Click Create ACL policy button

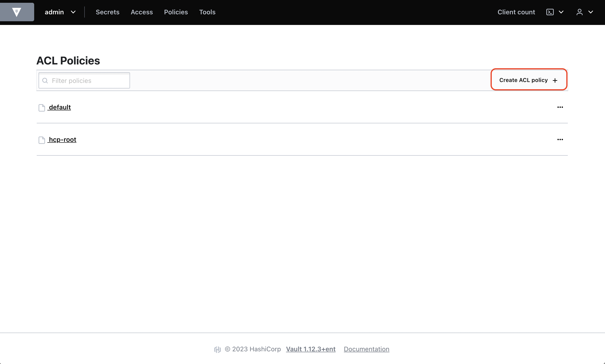pos(529,80)
